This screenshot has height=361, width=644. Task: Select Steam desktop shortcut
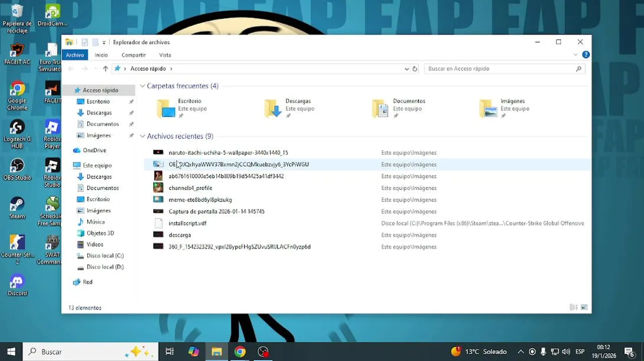coord(17,208)
